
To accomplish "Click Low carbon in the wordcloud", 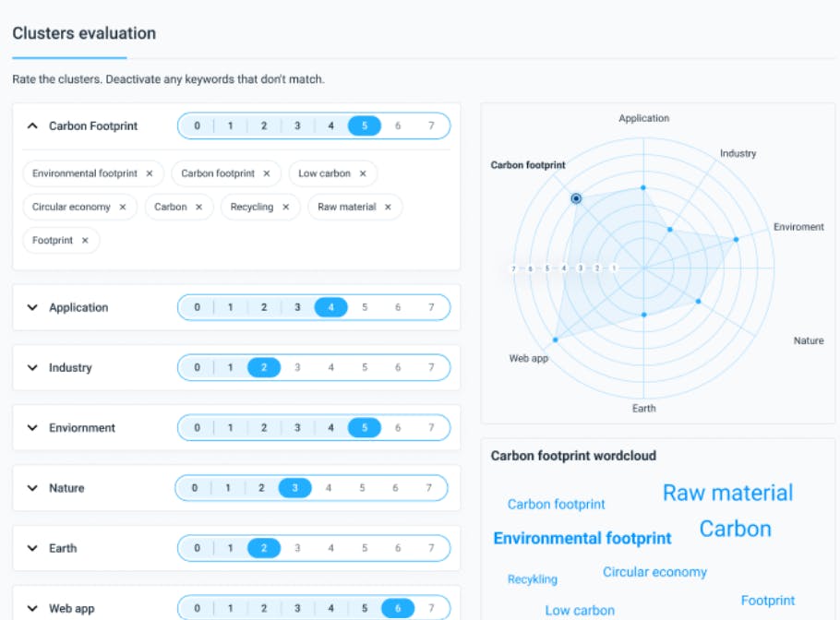I will point(580,611).
